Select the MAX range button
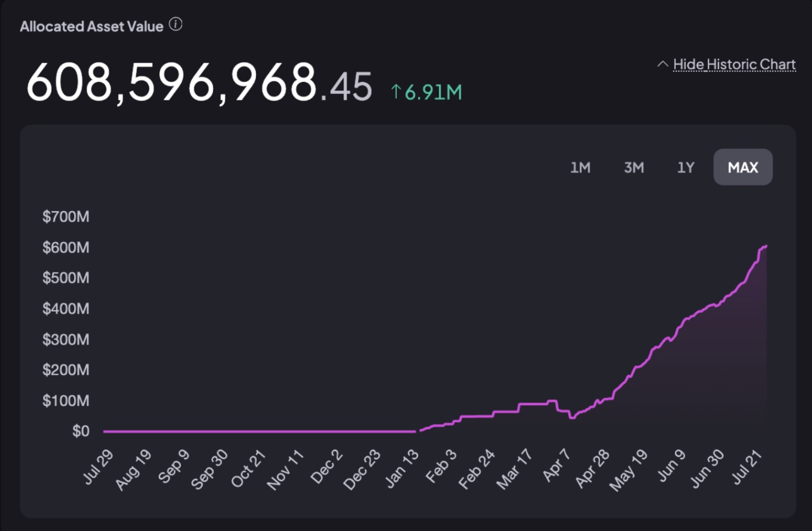The height and width of the screenshot is (531, 812). (x=743, y=167)
